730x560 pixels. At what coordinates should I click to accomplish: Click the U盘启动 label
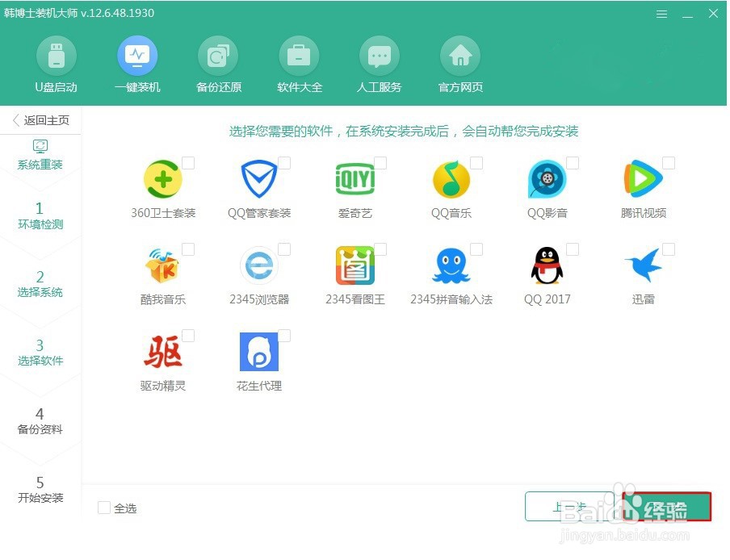(57, 87)
